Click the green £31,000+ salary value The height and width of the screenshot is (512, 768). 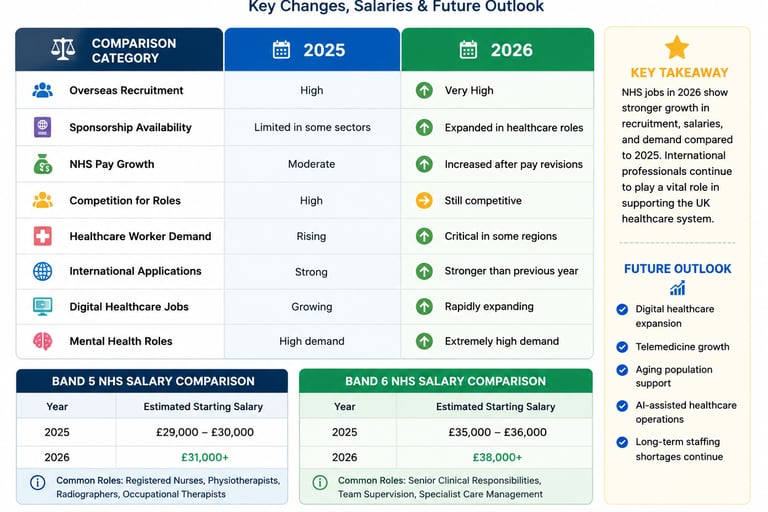[x=205, y=457]
